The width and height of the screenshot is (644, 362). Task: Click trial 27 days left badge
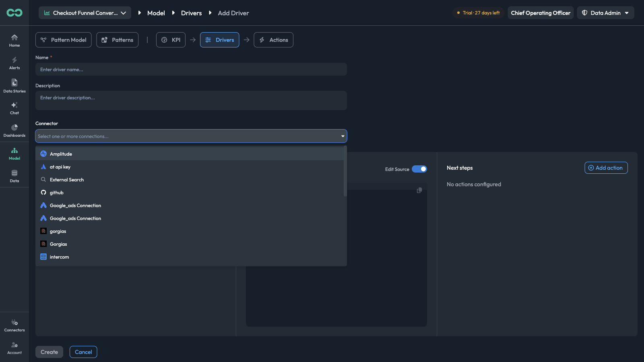[479, 13]
